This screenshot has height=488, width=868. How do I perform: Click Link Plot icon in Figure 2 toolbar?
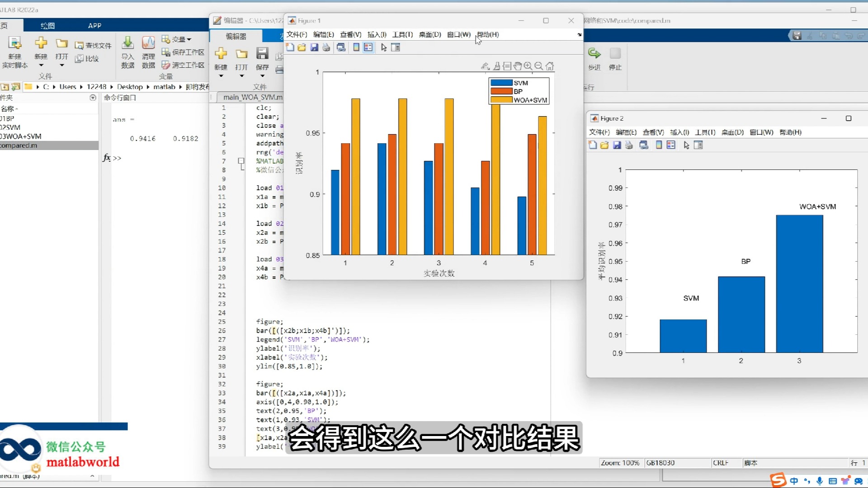point(644,145)
